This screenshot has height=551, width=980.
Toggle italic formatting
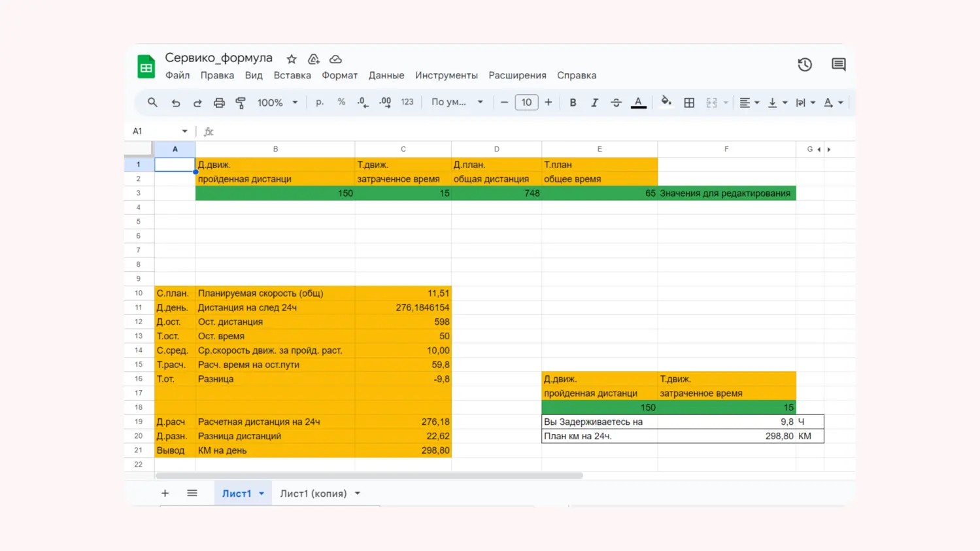[x=594, y=103]
